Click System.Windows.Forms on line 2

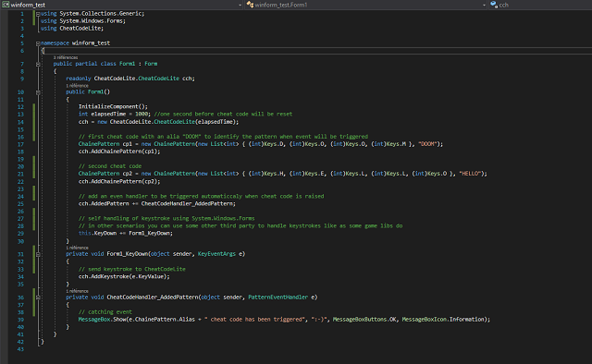coord(91,21)
